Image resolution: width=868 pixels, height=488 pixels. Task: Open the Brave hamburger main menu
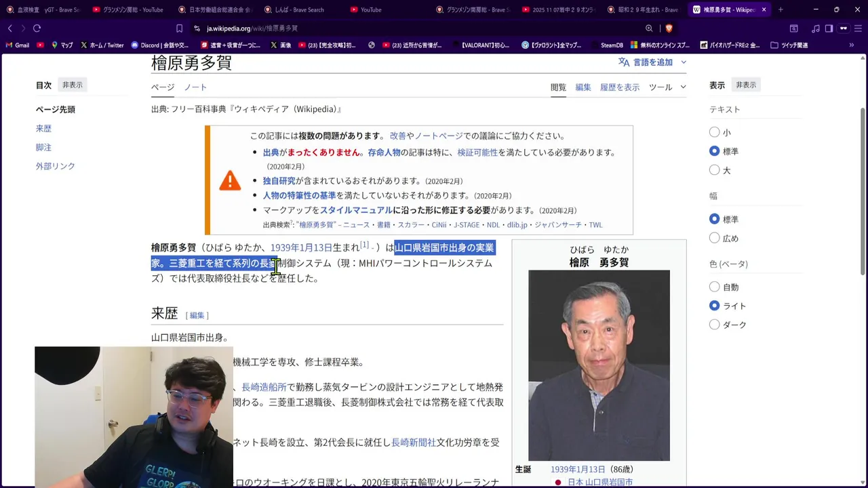[x=858, y=28]
